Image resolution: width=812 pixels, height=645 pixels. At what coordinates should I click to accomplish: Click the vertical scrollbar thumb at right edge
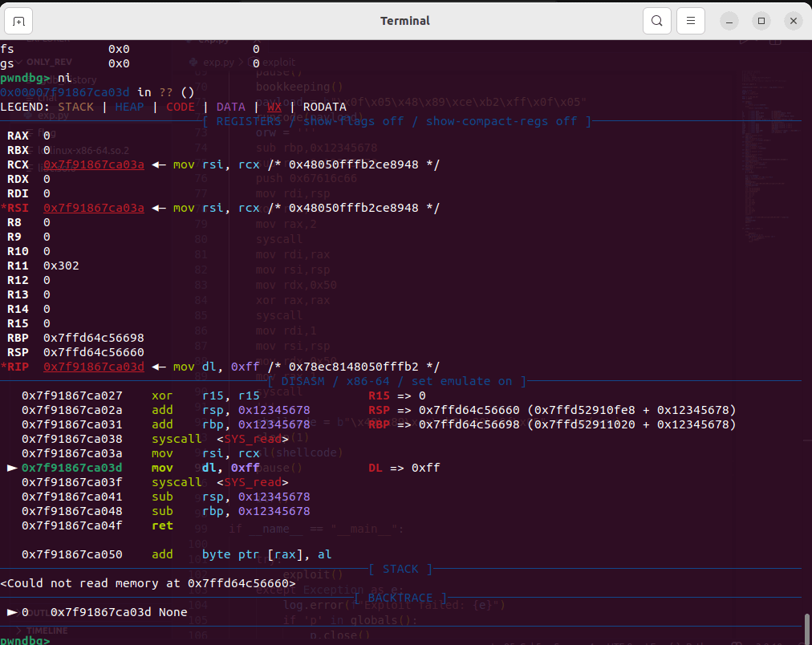click(806, 628)
